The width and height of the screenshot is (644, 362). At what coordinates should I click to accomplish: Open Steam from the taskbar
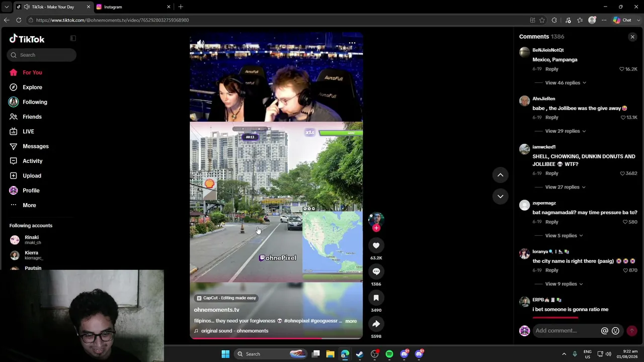pos(360,354)
